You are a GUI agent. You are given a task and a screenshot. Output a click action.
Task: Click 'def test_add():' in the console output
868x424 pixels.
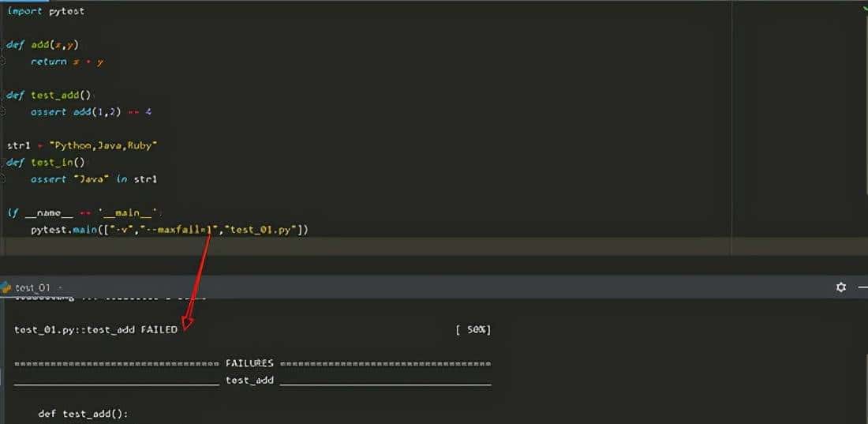click(83, 414)
